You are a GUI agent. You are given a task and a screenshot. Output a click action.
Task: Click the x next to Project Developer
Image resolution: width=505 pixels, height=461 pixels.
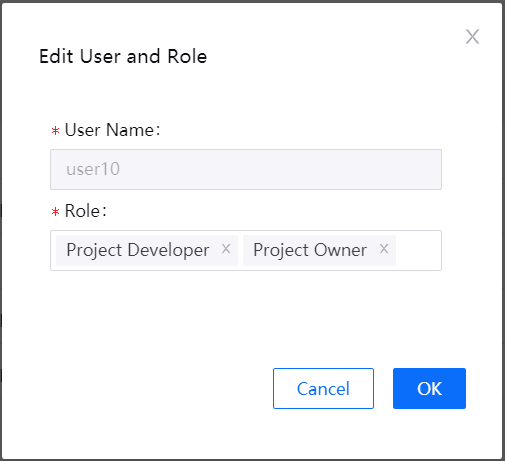tap(226, 249)
